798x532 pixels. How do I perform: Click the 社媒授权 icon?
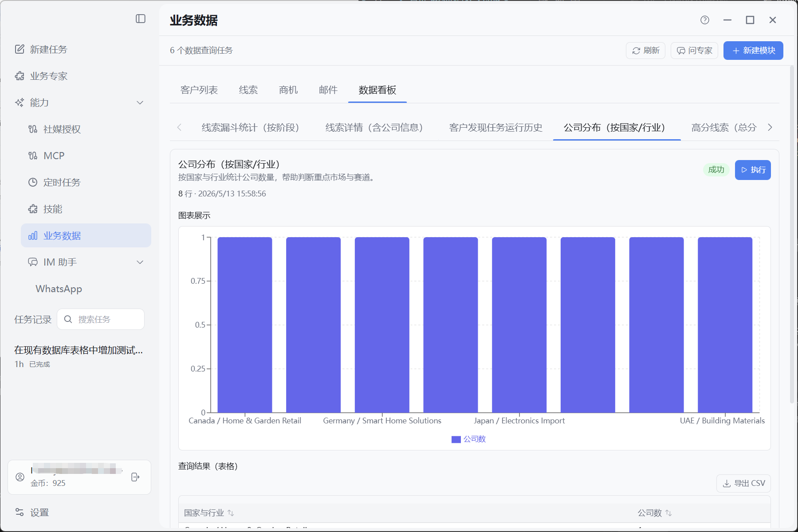[x=33, y=129]
